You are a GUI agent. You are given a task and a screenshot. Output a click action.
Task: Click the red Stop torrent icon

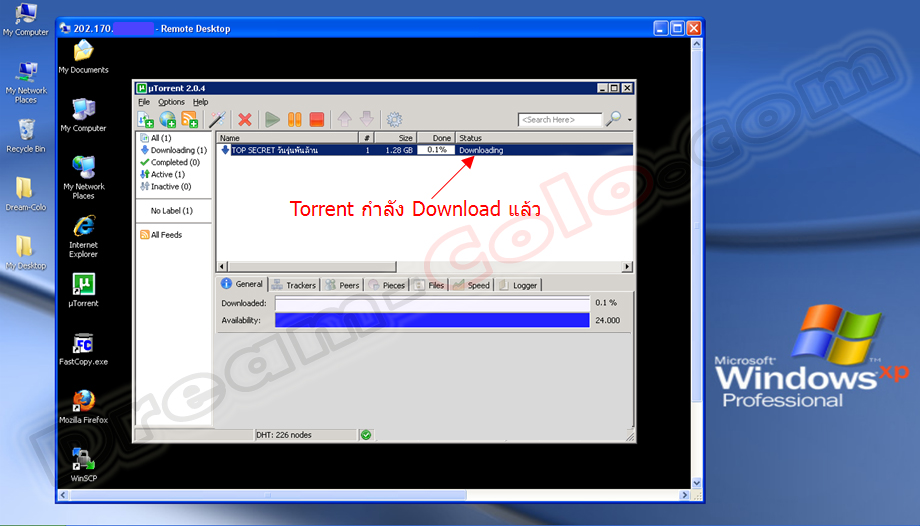[317, 120]
